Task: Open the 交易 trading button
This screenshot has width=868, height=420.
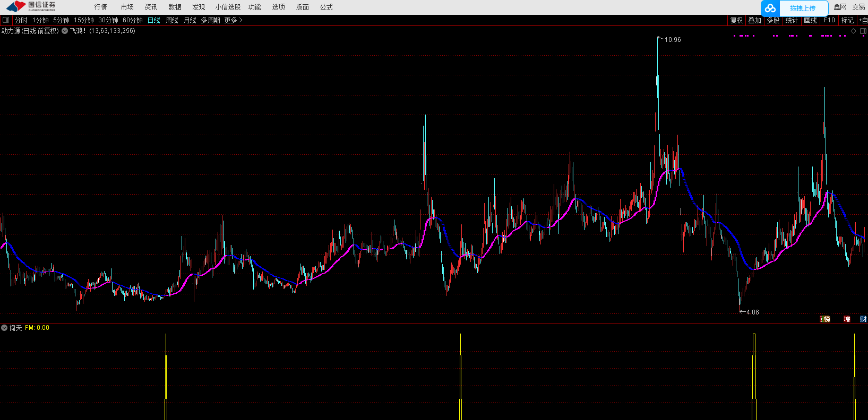Action: tap(859, 7)
